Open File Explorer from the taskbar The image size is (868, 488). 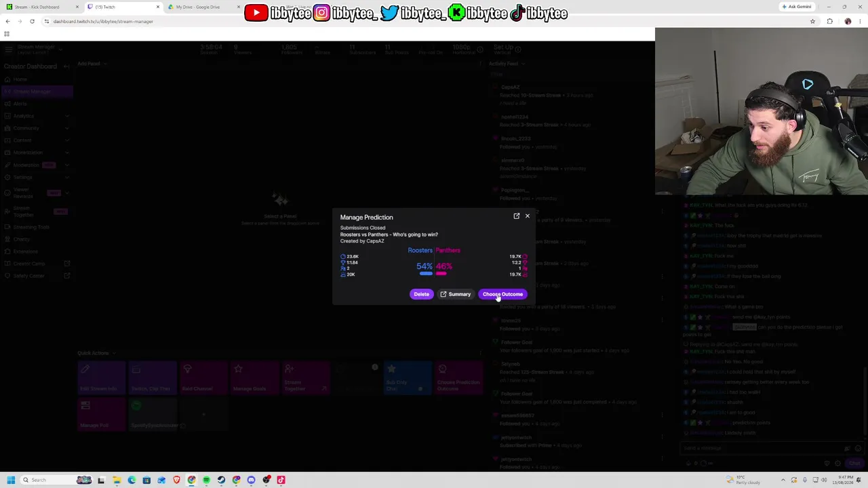tap(117, 480)
